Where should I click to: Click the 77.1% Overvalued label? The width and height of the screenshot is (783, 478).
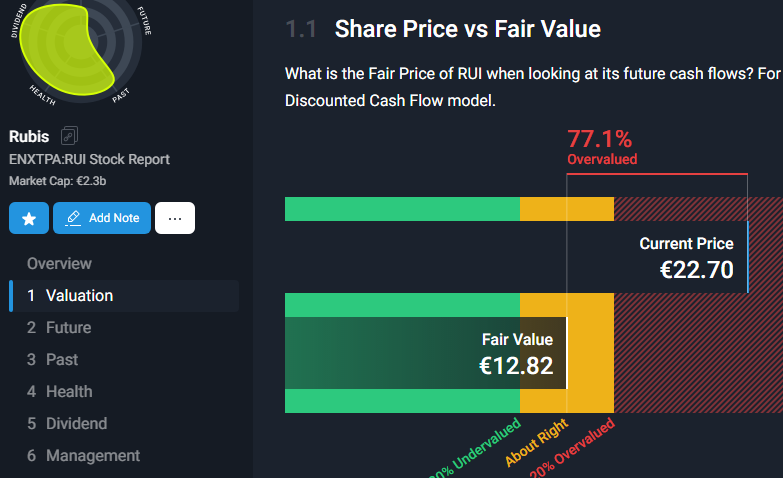tap(602, 146)
